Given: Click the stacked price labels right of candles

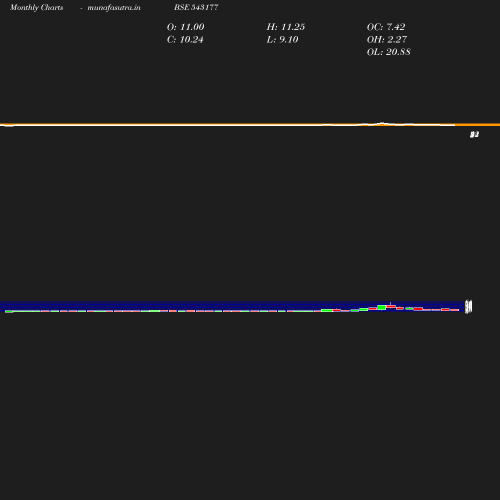Looking at the screenshot, I should (468, 307).
